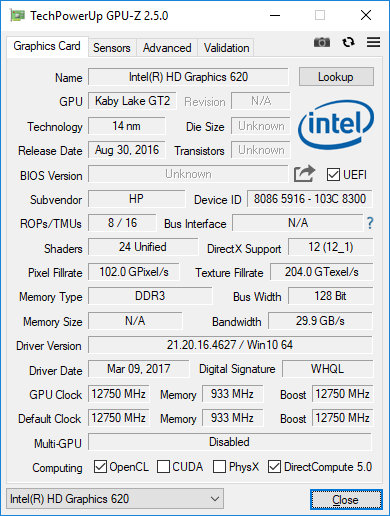
Task: Click the Lookup button
Action: pos(336,77)
